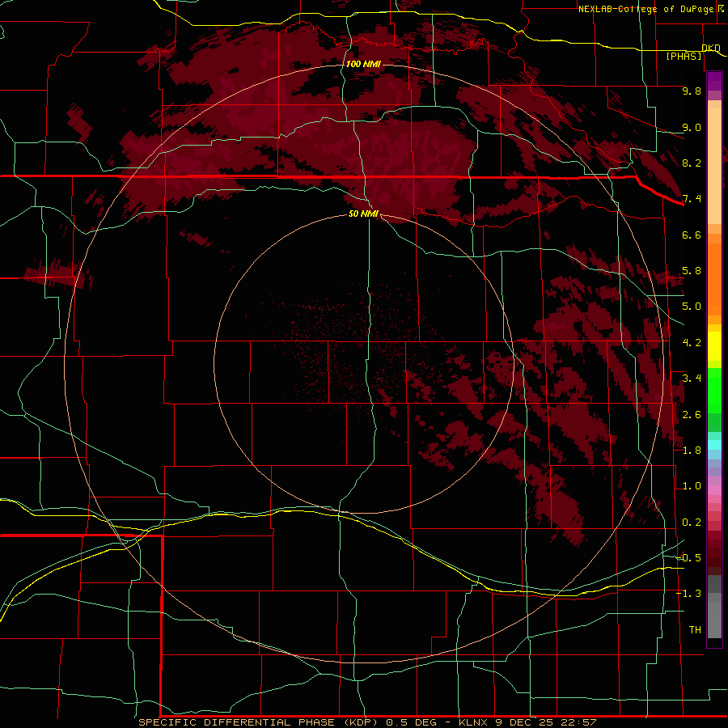Click the 0.2 value on the color scale
The width and height of the screenshot is (728, 728).
point(692,523)
